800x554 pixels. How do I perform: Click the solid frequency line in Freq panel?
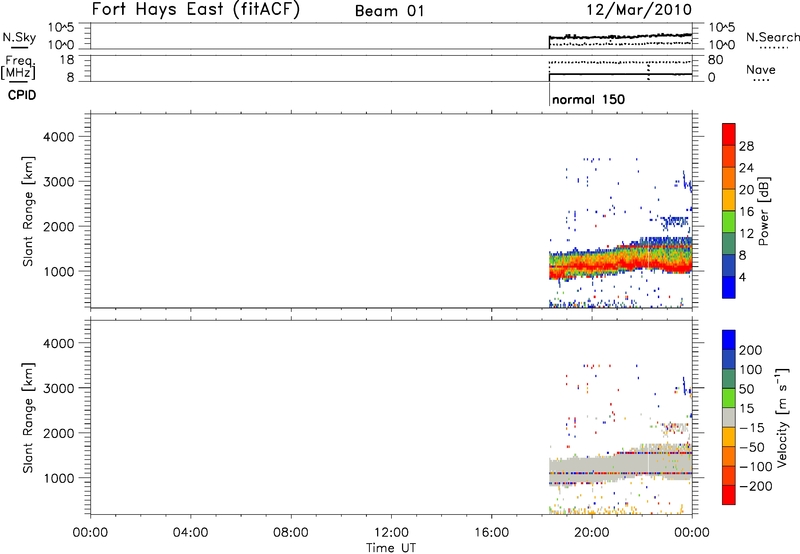click(x=620, y=74)
